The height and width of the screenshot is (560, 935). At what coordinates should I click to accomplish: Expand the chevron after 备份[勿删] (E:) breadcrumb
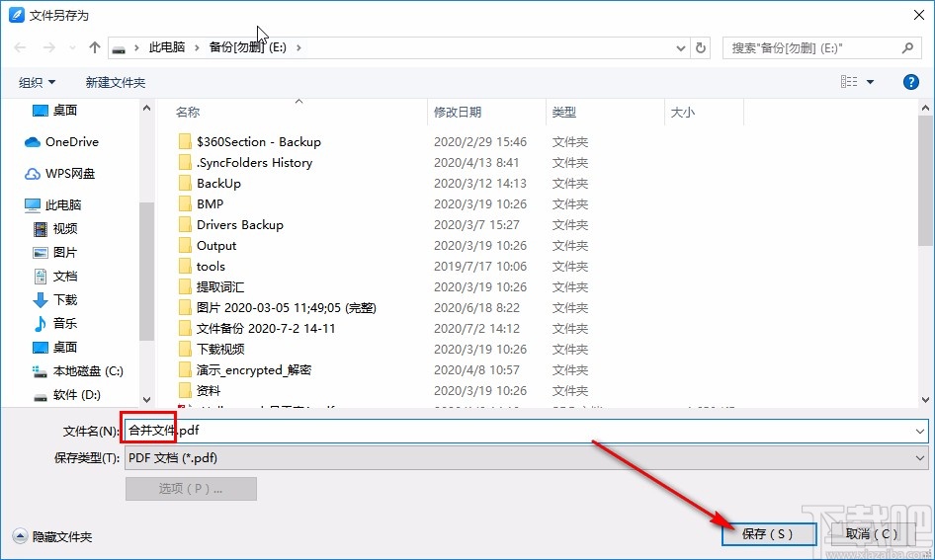coord(298,47)
